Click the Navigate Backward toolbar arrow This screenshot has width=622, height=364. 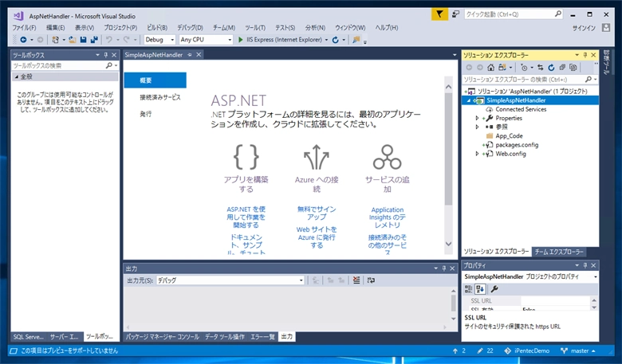coord(23,40)
